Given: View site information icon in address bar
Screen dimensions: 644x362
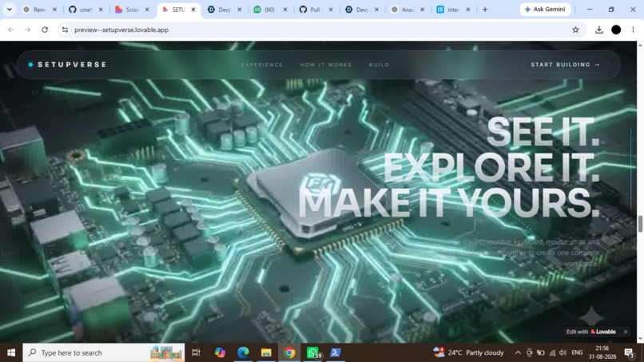Looking at the screenshot, I should point(65,30).
